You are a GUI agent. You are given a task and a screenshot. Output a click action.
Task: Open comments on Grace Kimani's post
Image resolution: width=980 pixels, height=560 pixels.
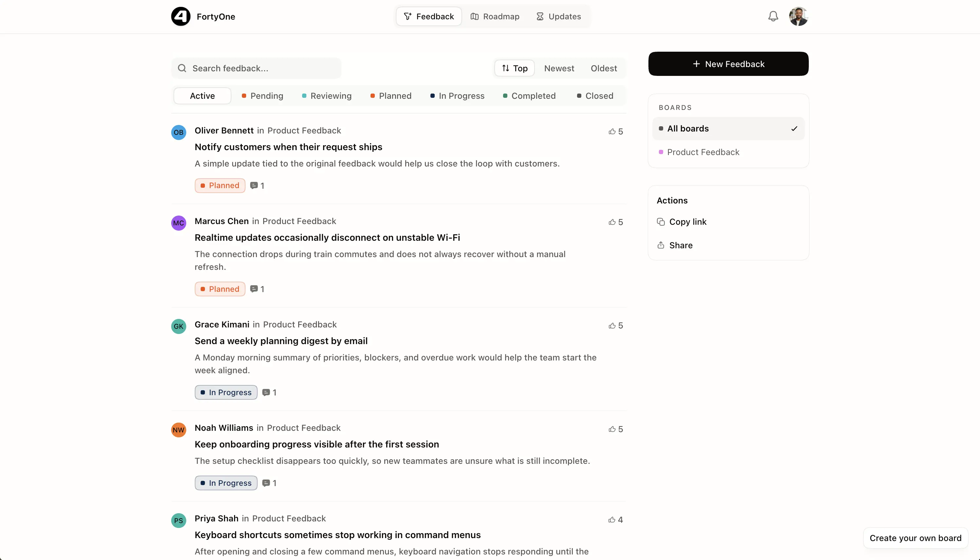point(269,393)
